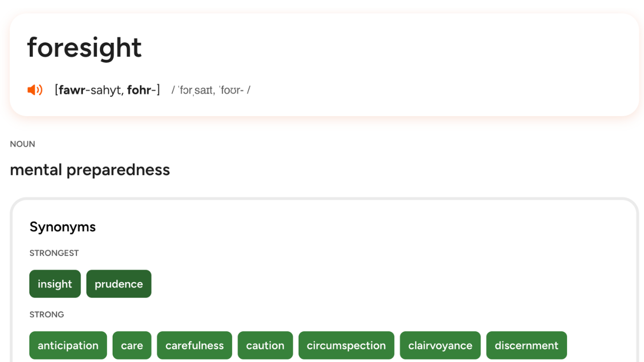Select the 'prudence' synonym chip
Image resolution: width=644 pixels, height=362 pixels.
tap(119, 284)
